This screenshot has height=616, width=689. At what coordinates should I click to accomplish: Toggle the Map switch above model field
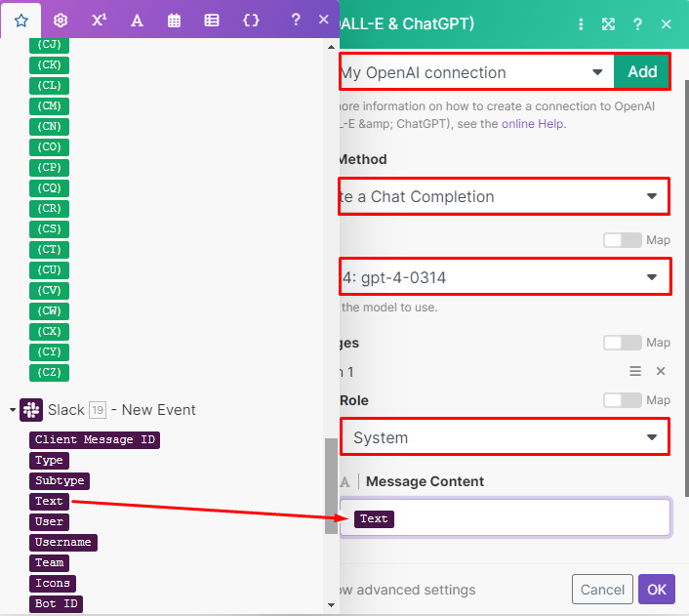pos(623,240)
